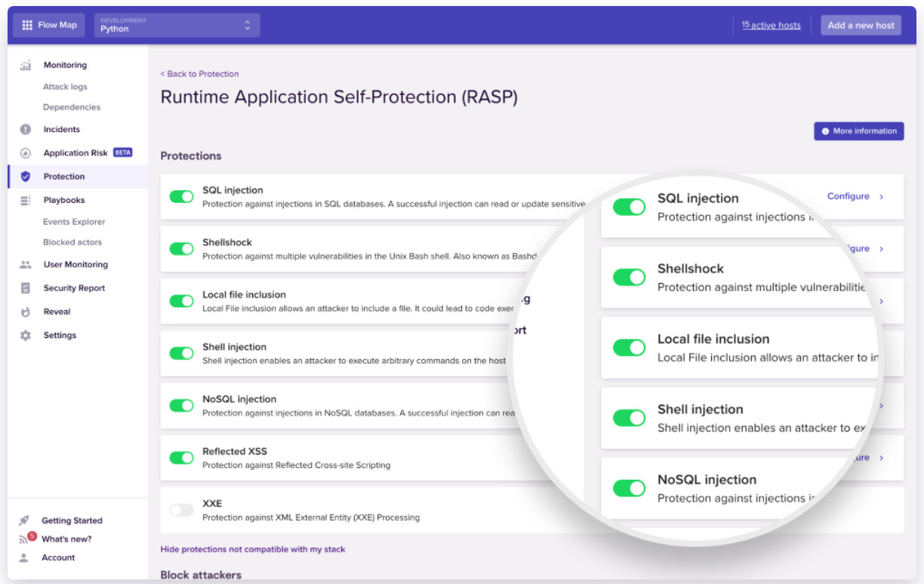Click the Protection shield icon
This screenshot has height=584, width=924.
point(26,177)
